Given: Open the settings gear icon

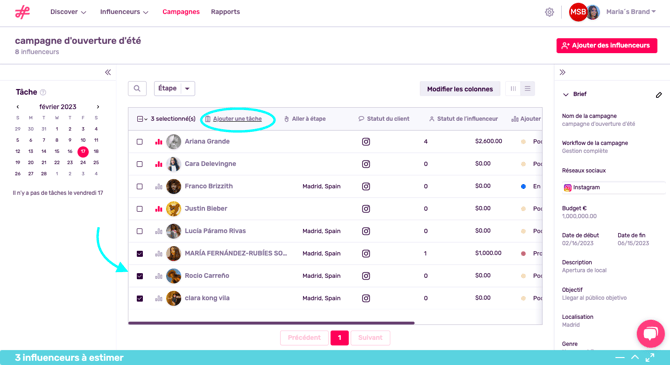Looking at the screenshot, I should 549,12.
